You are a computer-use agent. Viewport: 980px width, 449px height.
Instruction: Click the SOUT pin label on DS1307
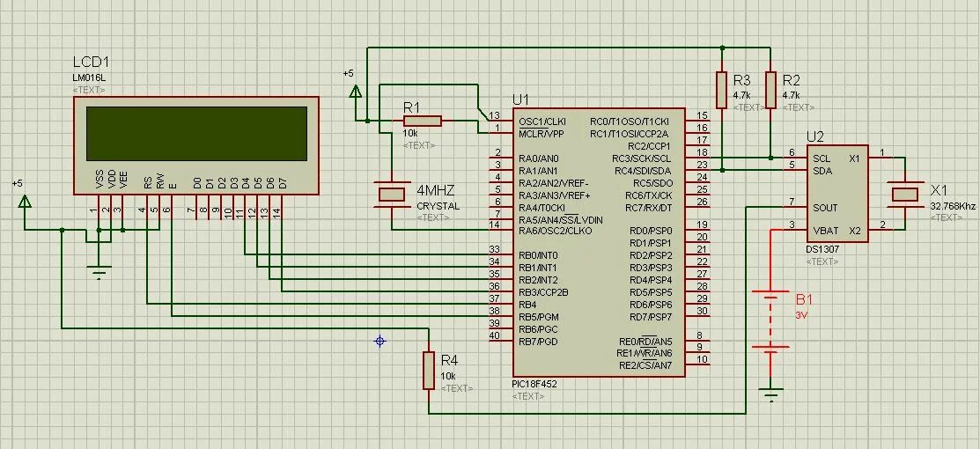click(x=825, y=208)
